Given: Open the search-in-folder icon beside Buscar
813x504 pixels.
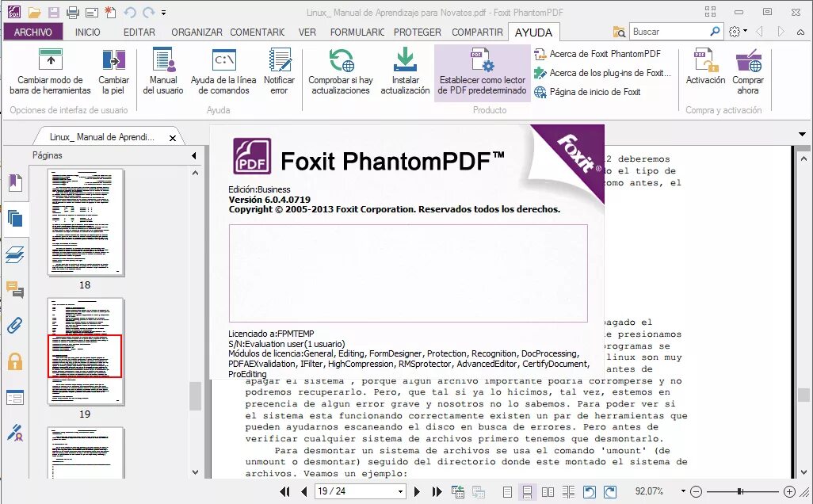Looking at the screenshot, I should click(619, 32).
